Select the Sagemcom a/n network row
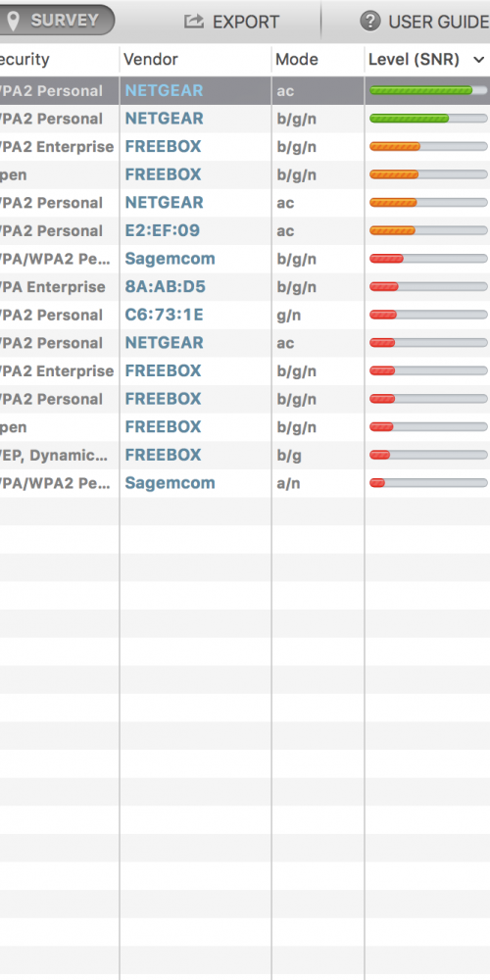This screenshot has width=490, height=980. 245,483
